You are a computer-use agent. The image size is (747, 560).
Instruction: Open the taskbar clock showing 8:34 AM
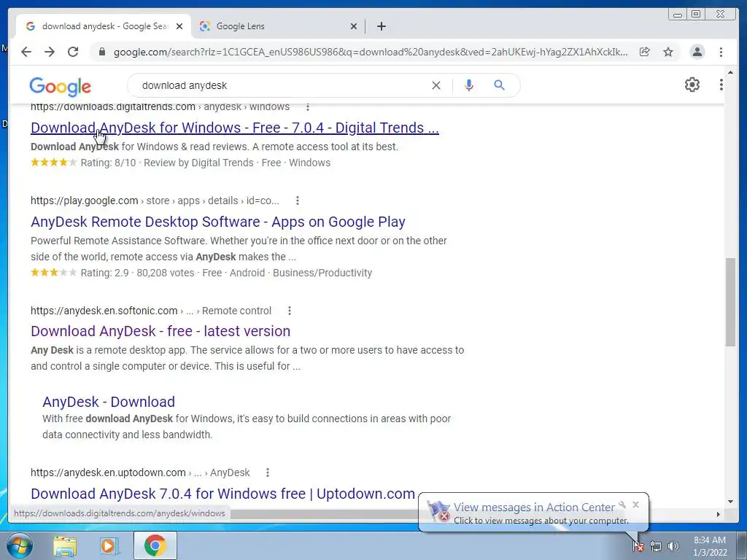[x=709, y=546]
